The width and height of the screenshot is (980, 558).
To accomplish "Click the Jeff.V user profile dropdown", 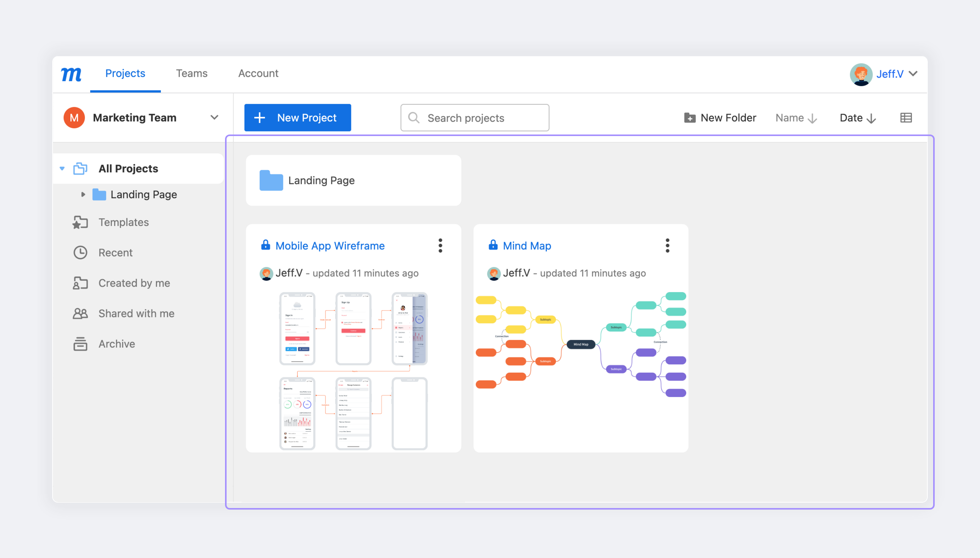I will [885, 73].
